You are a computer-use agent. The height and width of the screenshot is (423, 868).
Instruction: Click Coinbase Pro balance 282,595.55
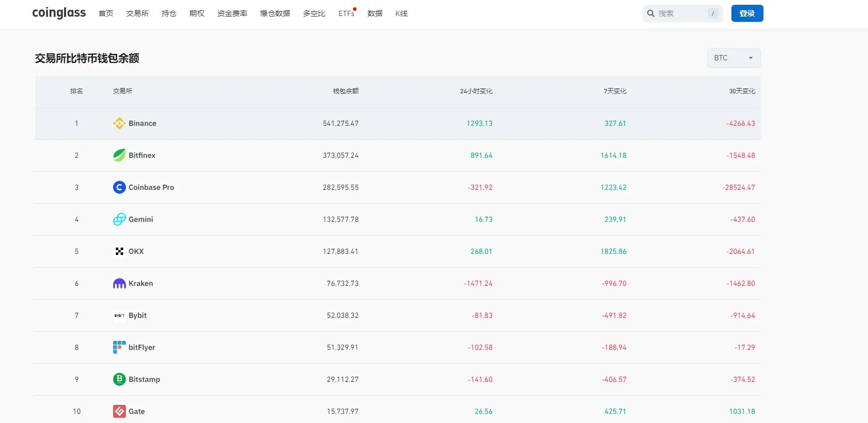click(x=341, y=187)
